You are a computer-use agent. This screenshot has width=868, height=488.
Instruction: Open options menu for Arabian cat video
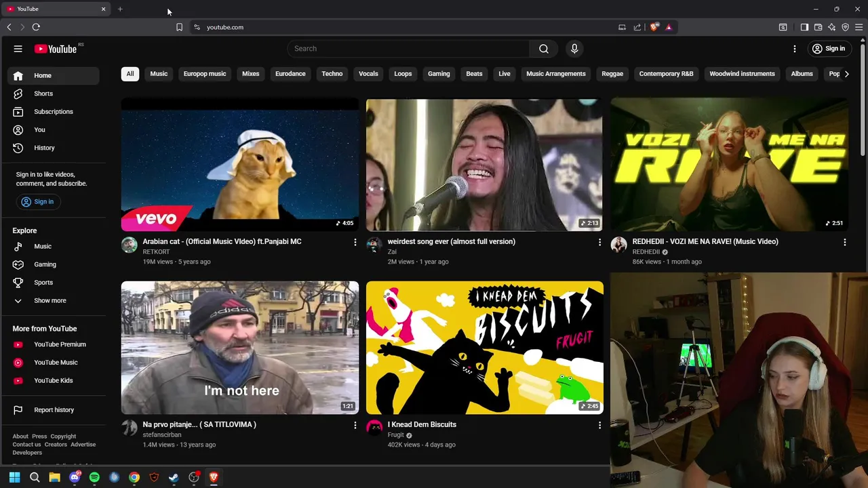[x=355, y=242]
